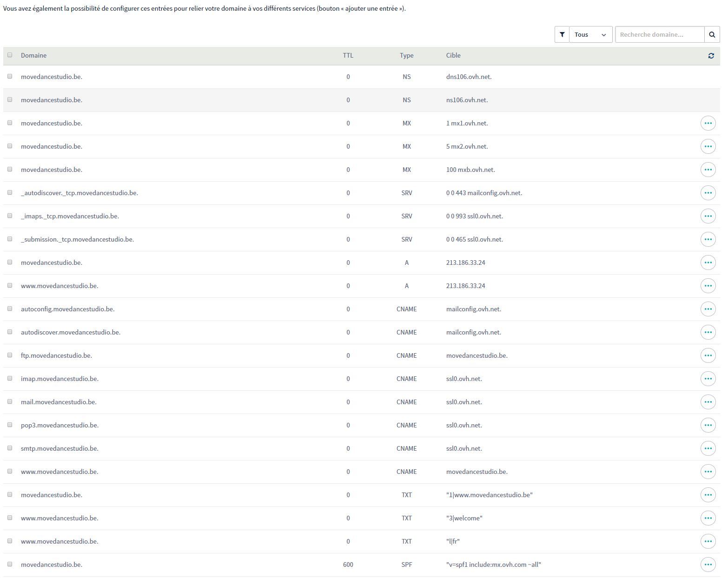Click the Domaine column header
Screen dimensions: 728x578
pyautogui.click(x=33, y=55)
